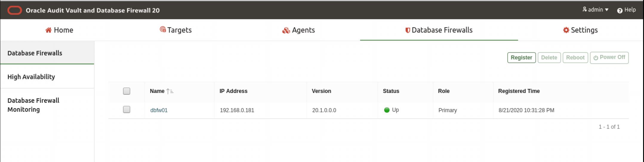Sort by the Name column arrow
The width and height of the screenshot is (644, 162).
point(170,91)
